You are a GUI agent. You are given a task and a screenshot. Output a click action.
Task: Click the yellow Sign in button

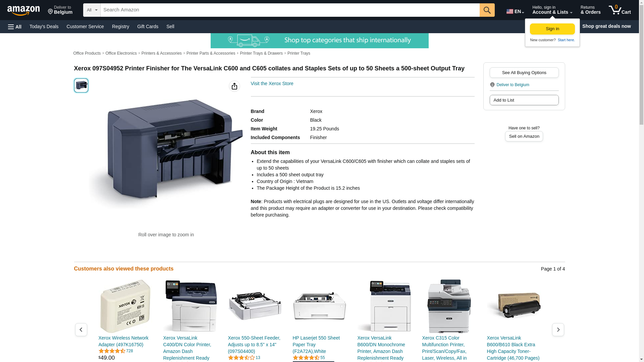[x=552, y=29]
